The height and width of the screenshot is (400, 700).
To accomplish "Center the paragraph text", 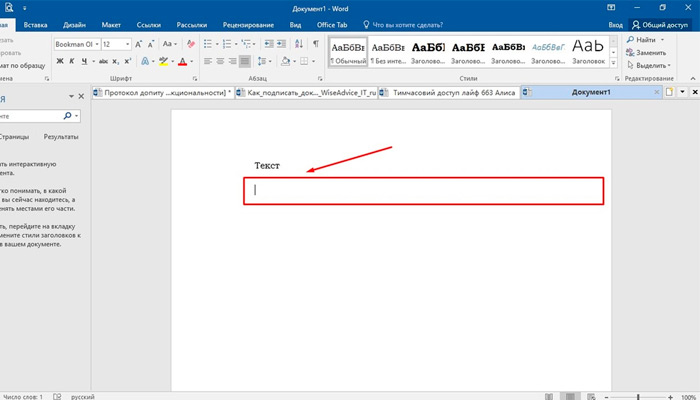I will tap(220, 61).
